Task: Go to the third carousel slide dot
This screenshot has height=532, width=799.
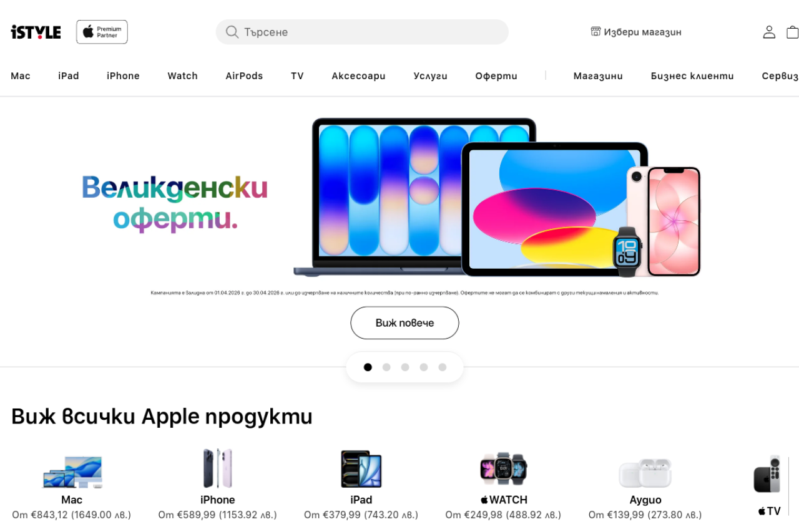Action: coord(405,367)
